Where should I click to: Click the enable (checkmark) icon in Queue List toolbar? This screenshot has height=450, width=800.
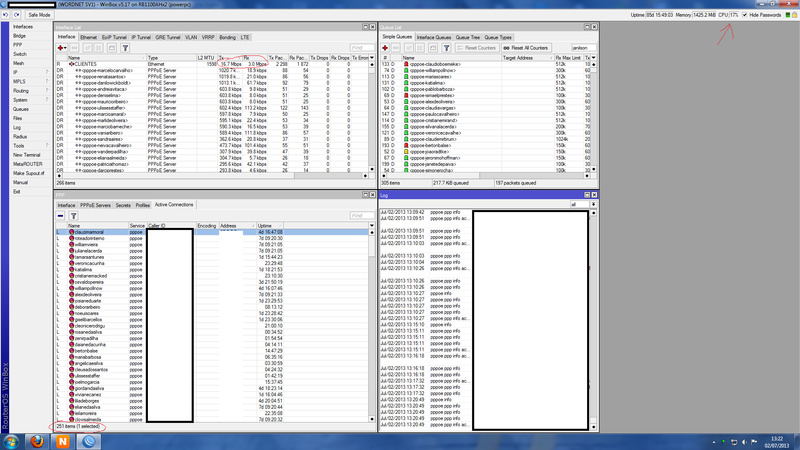(x=409, y=48)
